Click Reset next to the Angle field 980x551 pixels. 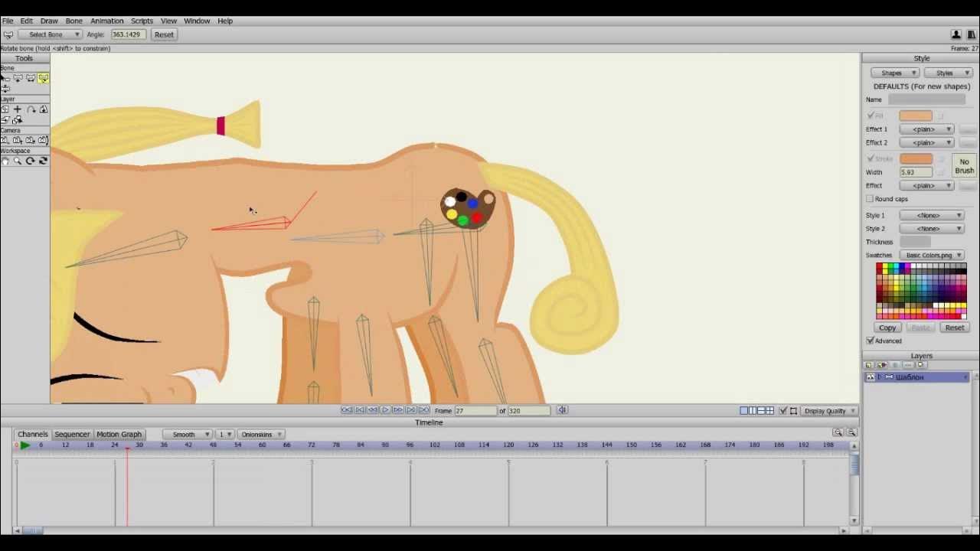coord(164,34)
